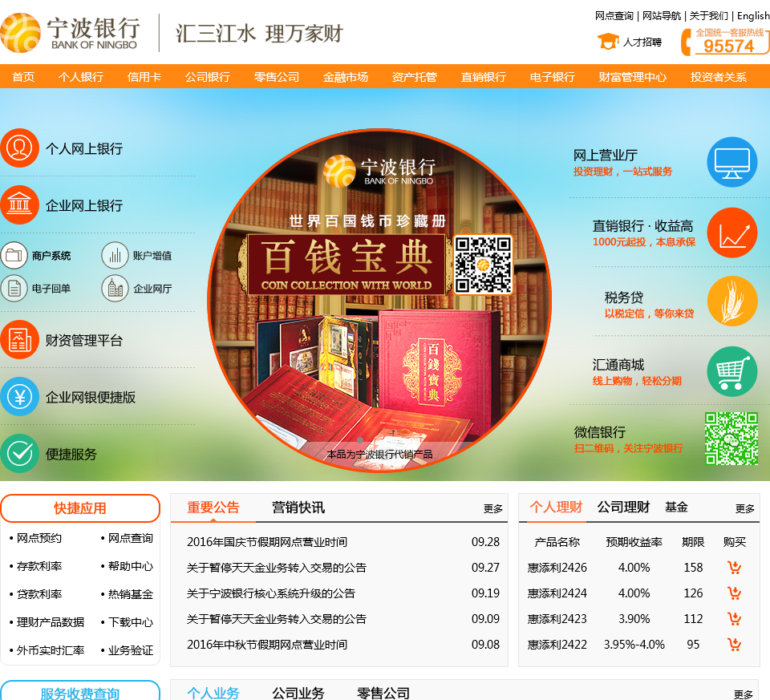Image resolution: width=770 pixels, height=700 pixels.
Task: Click the 快捷应用 header button
Action: click(x=80, y=508)
